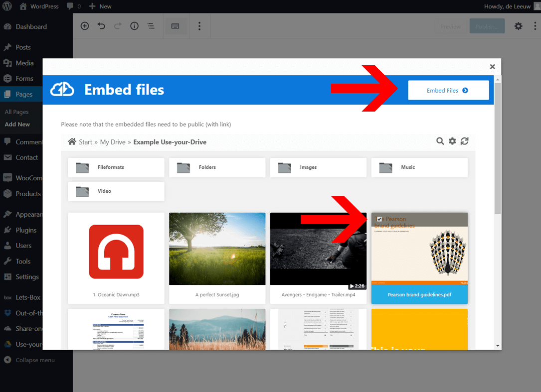Open the Images folder
The width and height of the screenshot is (541, 392).
(318, 167)
